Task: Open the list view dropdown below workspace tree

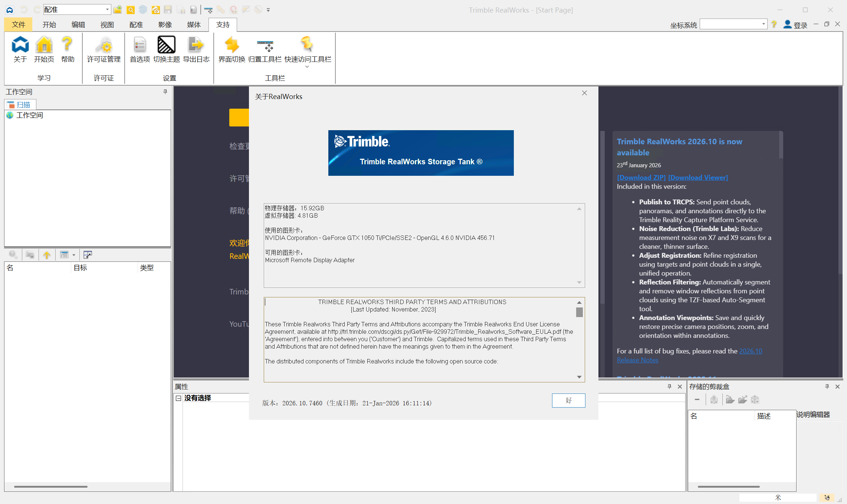Action: point(74,255)
